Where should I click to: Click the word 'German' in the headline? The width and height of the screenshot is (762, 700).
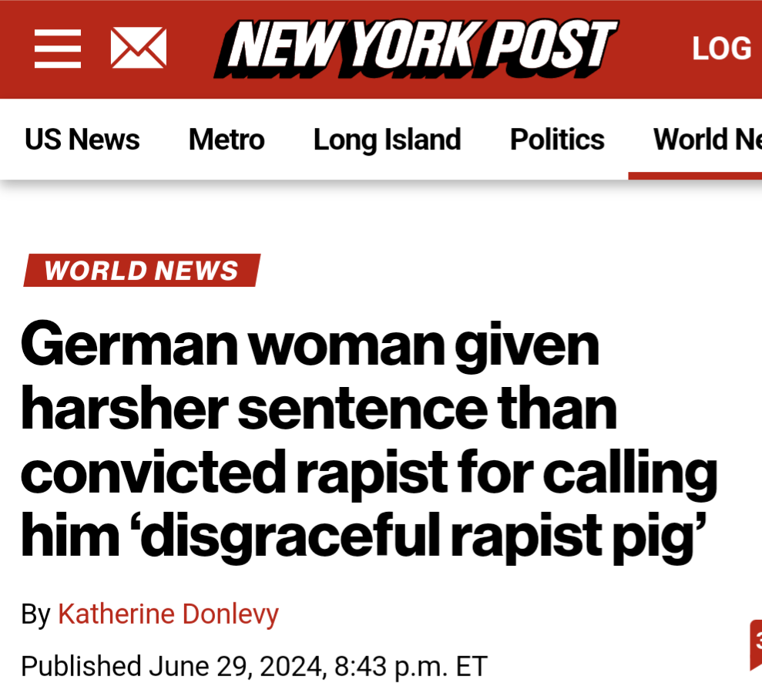point(129,345)
